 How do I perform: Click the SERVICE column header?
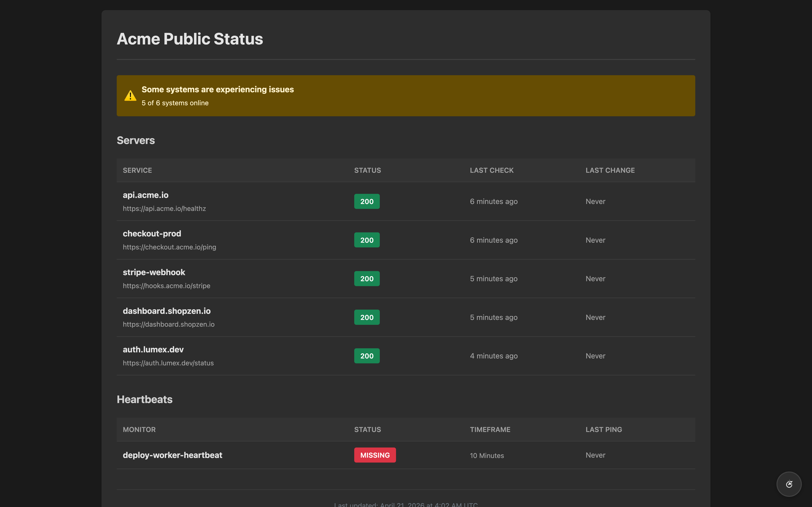click(x=137, y=170)
